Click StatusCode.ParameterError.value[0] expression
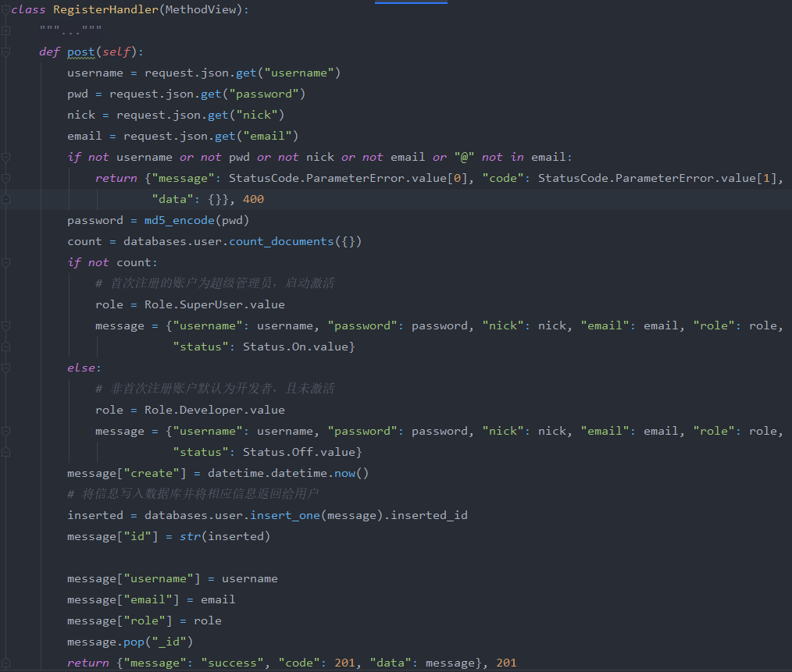The height and width of the screenshot is (672, 792). [348, 178]
